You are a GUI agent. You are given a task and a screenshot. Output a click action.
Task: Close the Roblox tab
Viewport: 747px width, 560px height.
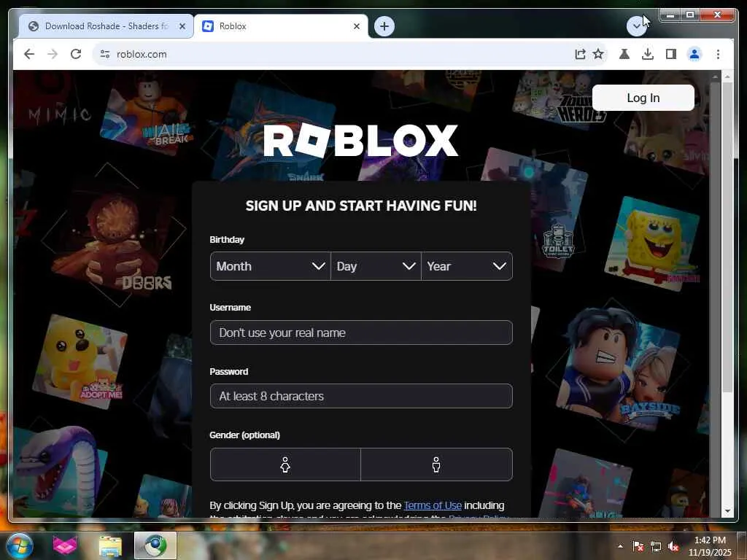tap(356, 26)
